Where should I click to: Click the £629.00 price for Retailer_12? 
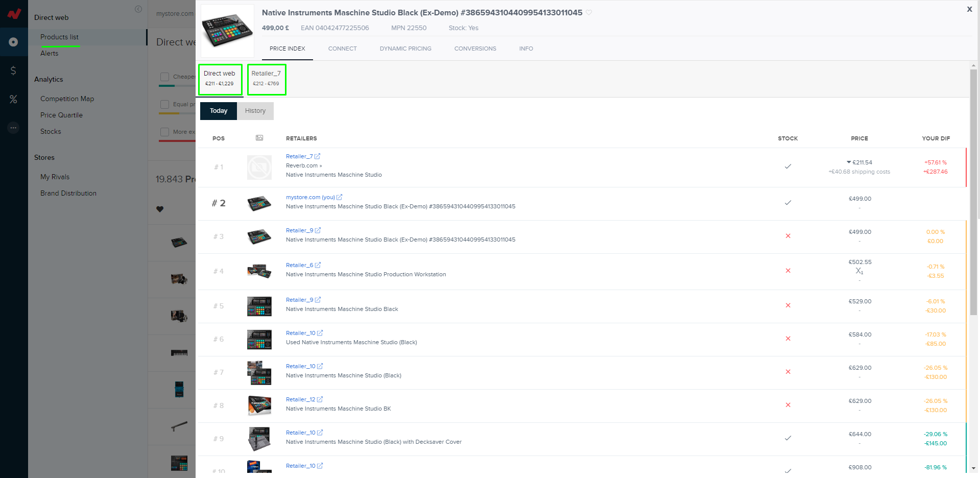tap(860, 401)
